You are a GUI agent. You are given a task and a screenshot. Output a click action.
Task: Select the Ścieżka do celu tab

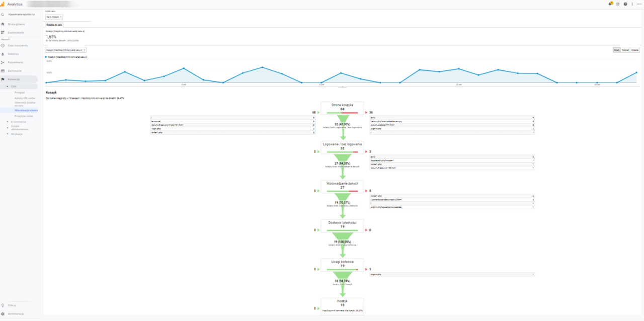coord(54,24)
